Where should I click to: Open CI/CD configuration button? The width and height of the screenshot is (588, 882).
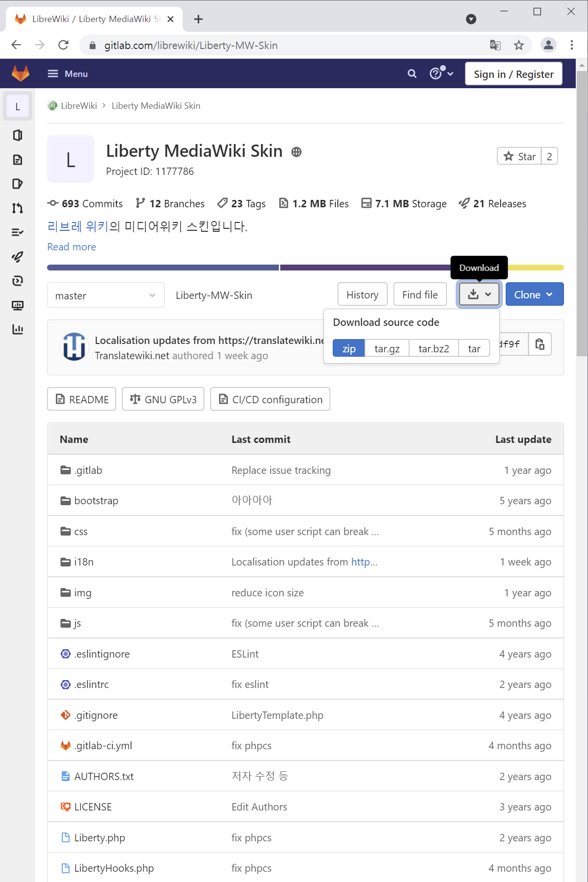tap(270, 399)
